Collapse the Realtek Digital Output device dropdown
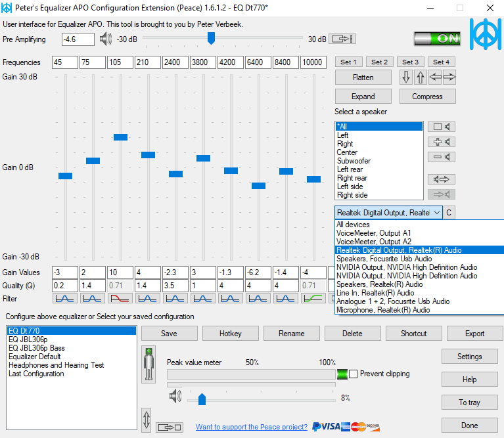 (437, 213)
